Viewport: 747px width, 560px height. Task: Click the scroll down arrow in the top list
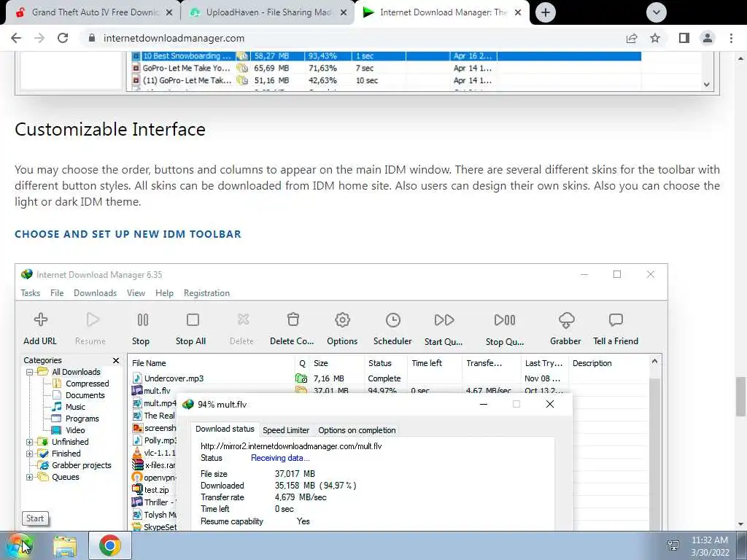tap(706, 85)
